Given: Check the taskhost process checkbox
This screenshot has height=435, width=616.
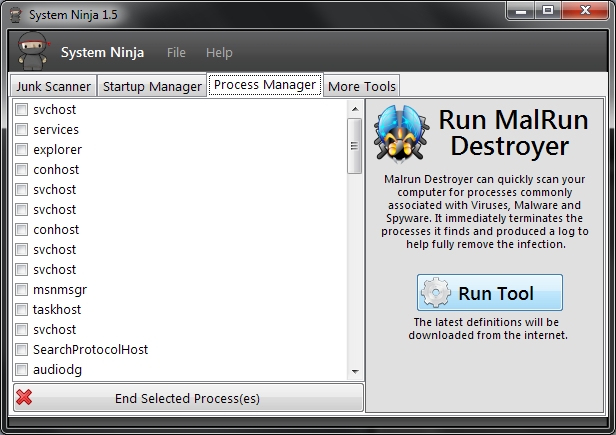Looking at the screenshot, I should click(x=22, y=310).
